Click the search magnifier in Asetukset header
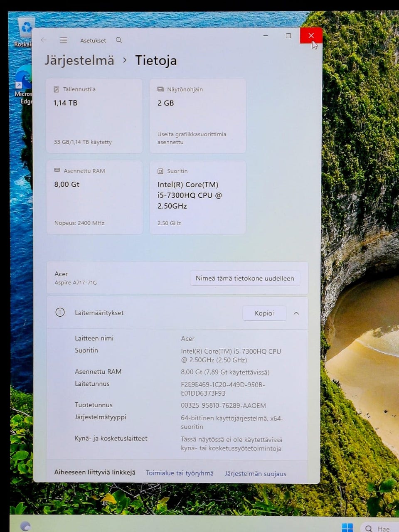Viewport: 399px width, 532px height. tap(119, 40)
